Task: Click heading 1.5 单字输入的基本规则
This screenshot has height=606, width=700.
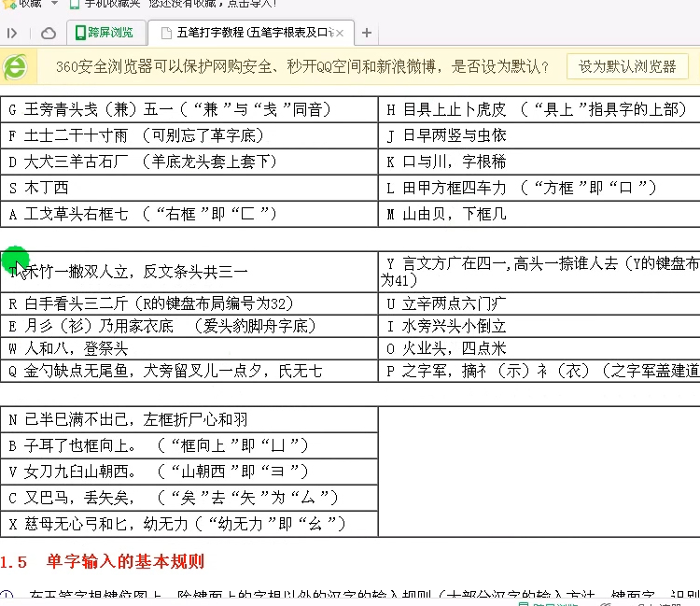Action: 103,561
